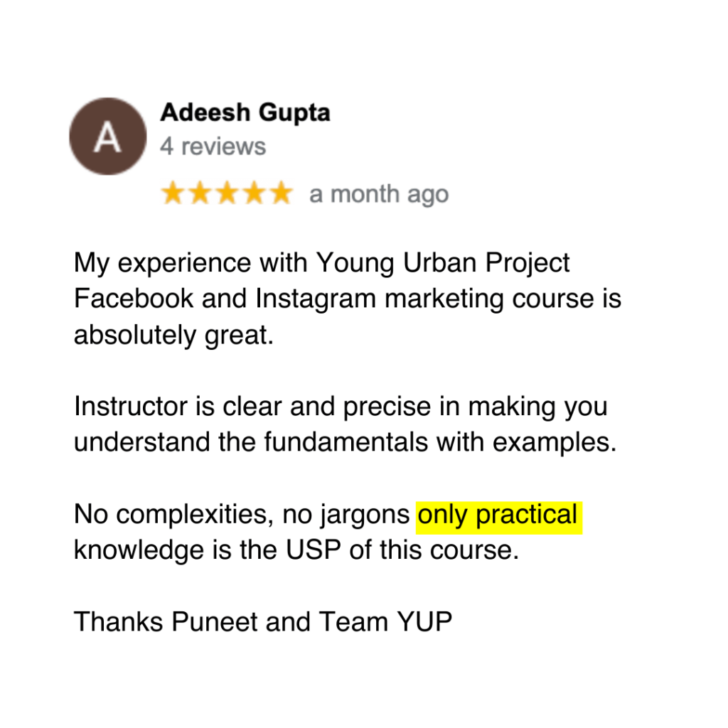Click the second gold rating star
The height and width of the screenshot is (728, 728).
(x=200, y=193)
